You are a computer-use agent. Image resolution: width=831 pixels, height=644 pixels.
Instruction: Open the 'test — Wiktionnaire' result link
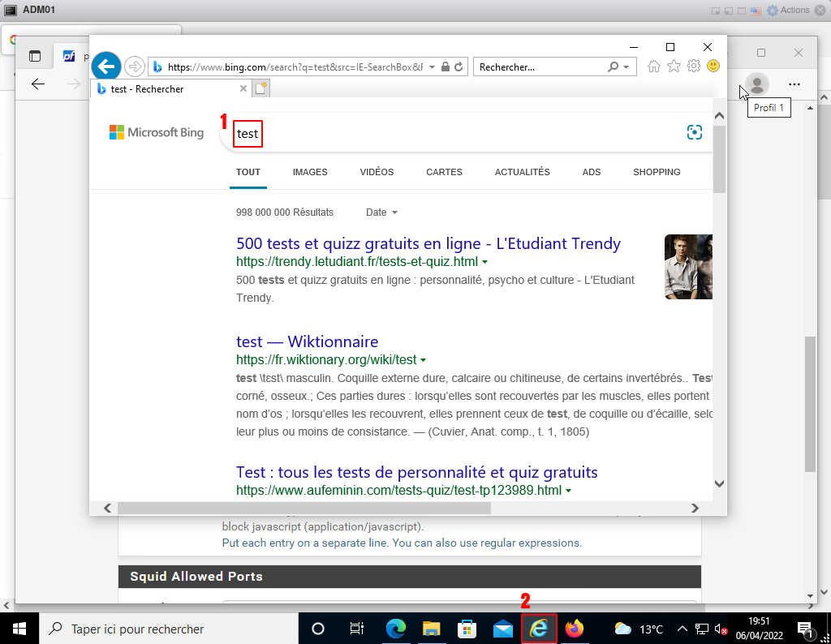tap(307, 341)
